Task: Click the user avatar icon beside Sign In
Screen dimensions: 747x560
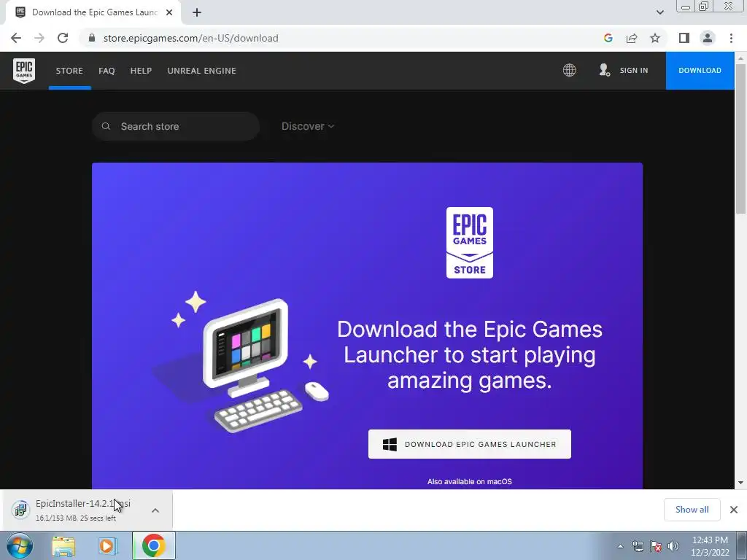Action: pyautogui.click(x=604, y=70)
